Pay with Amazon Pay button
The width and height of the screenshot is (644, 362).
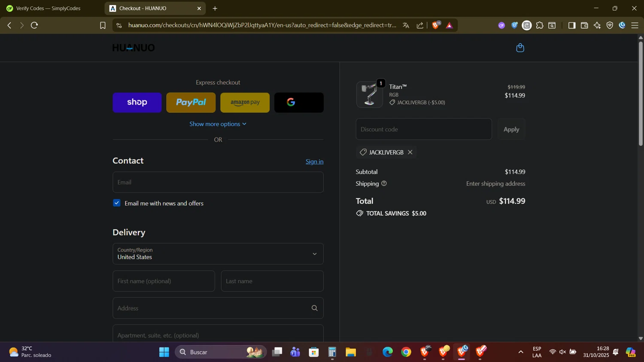pyautogui.click(x=245, y=103)
